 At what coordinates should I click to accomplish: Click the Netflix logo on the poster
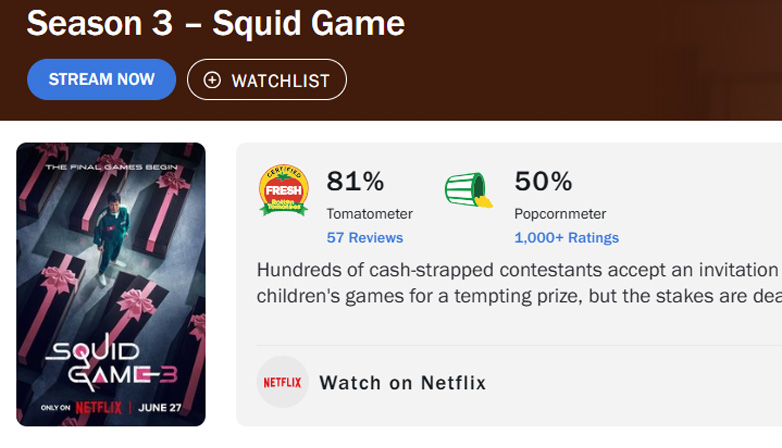click(x=100, y=407)
